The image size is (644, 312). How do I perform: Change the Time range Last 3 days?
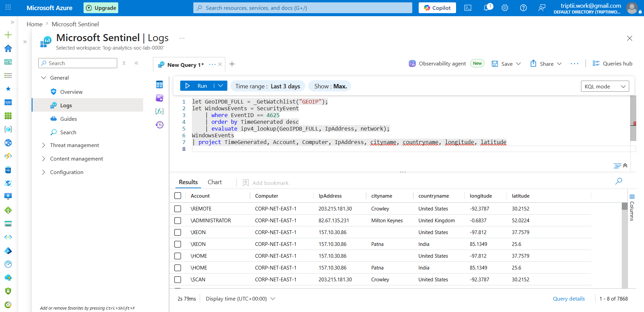pyautogui.click(x=268, y=86)
